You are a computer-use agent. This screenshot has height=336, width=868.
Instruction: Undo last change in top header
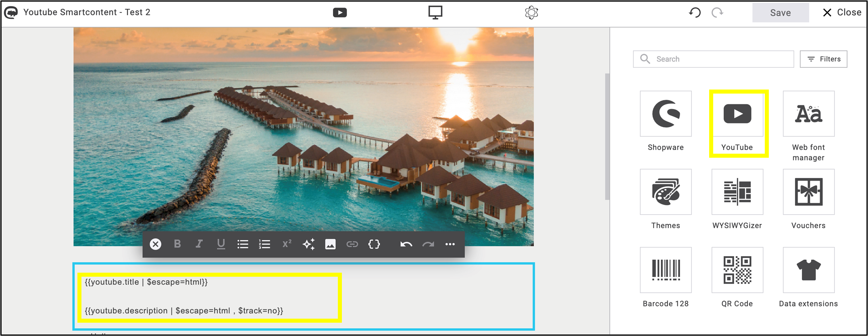click(x=695, y=13)
